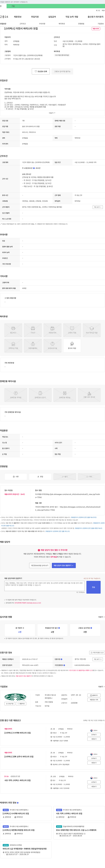Viewport: 105px width, 868px height.
Task: Open the remedy.kocsc.or.kr link
Action: (x=28, y=603)
